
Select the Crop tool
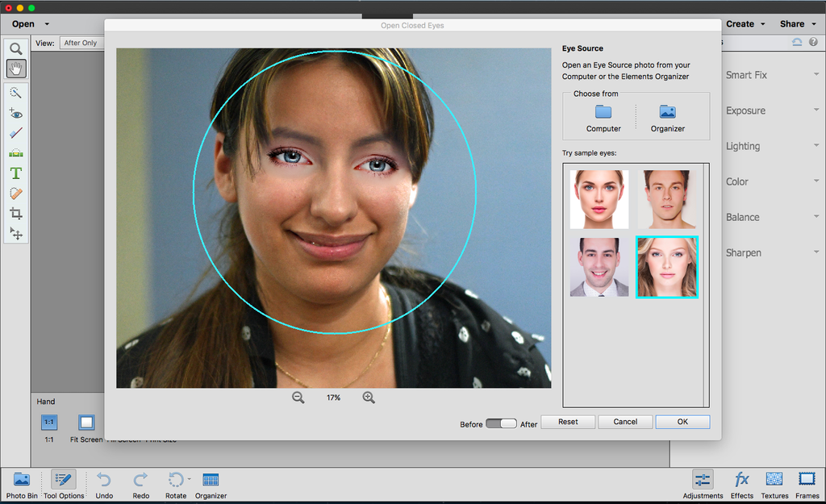(x=16, y=213)
